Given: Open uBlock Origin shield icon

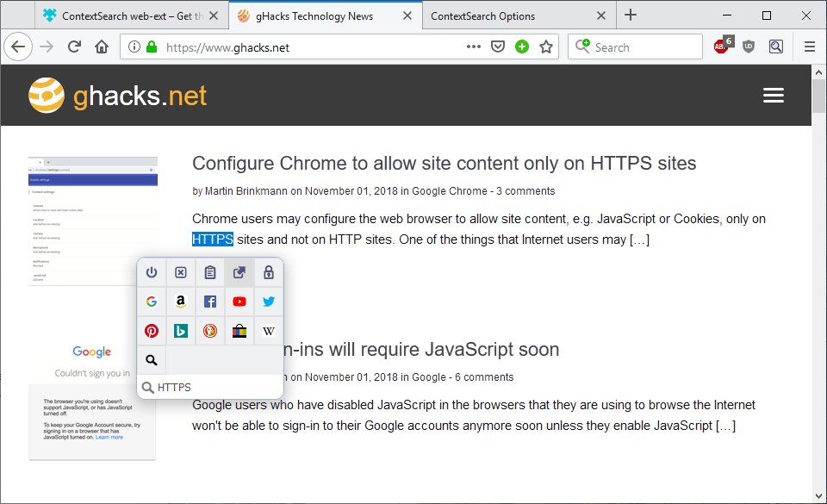Looking at the screenshot, I should [749, 47].
